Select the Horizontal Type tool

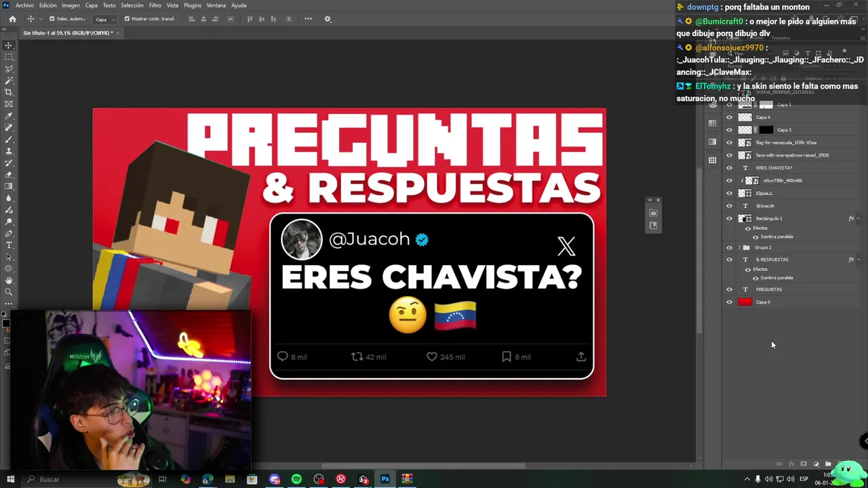pos(9,245)
